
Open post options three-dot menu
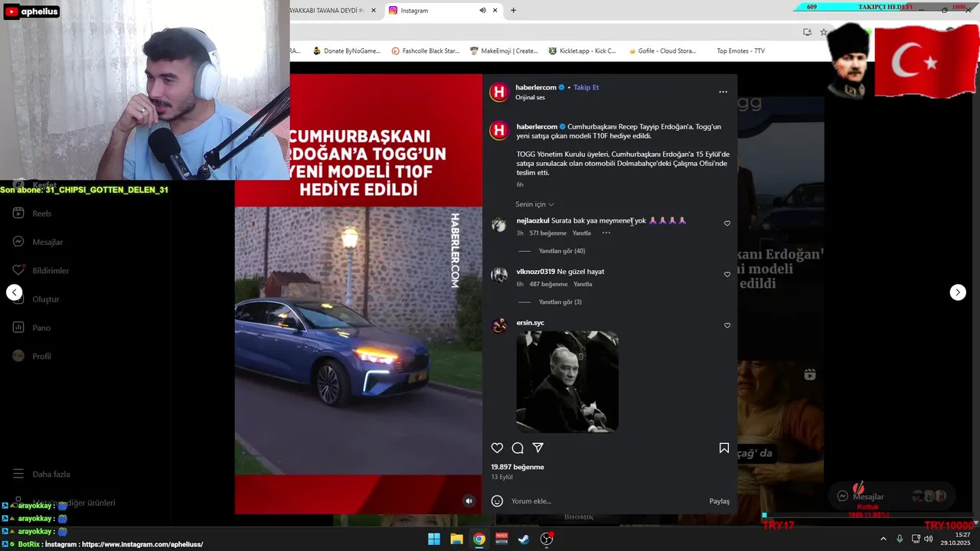[723, 92]
